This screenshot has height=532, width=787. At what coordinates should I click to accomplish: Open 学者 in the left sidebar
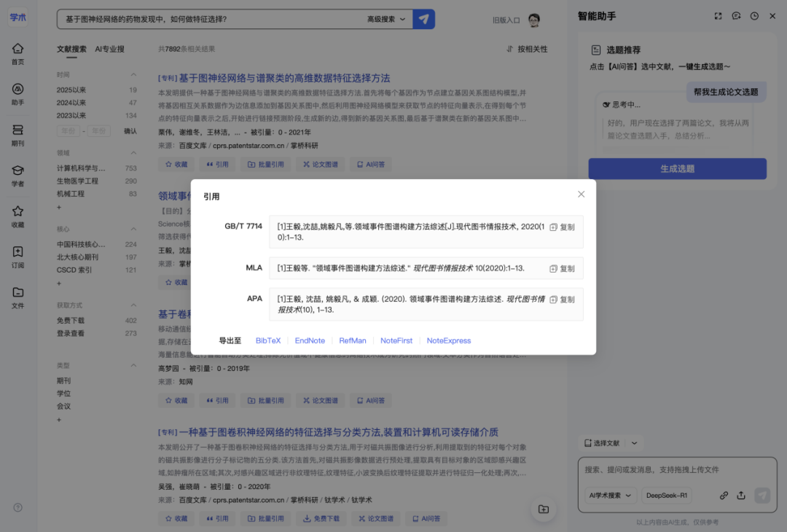coord(17,176)
